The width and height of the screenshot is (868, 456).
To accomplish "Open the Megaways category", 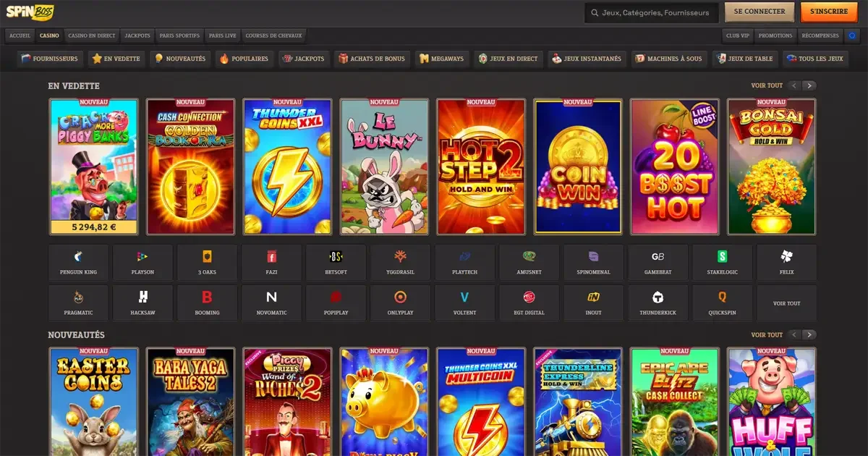I will click(442, 59).
